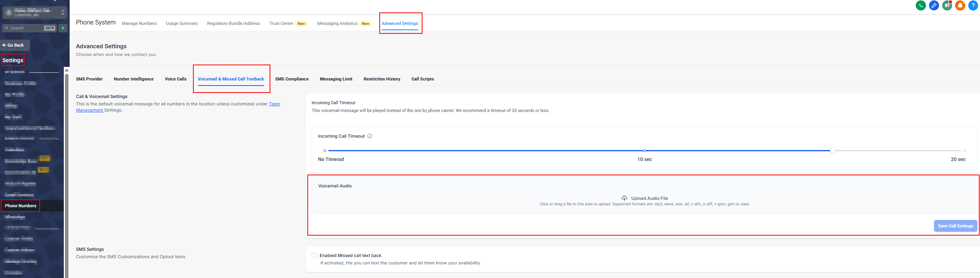Go to the Messaging Limit sub-tab

pyautogui.click(x=336, y=79)
